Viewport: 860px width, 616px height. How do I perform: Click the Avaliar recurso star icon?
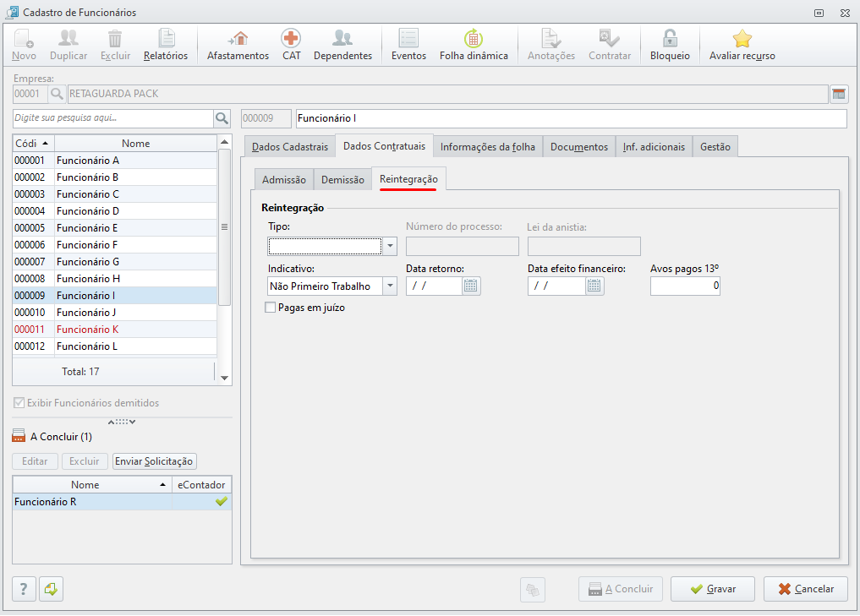[742, 38]
